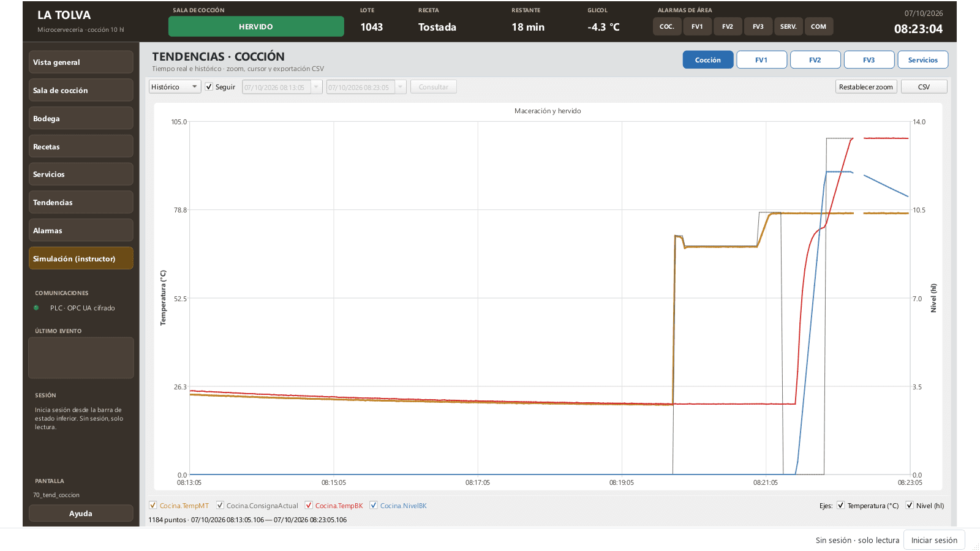Image resolution: width=980 pixels, height=551 pixels.
Task: Switch to the Cocción trend tab
Action: (x=708, y=59)
